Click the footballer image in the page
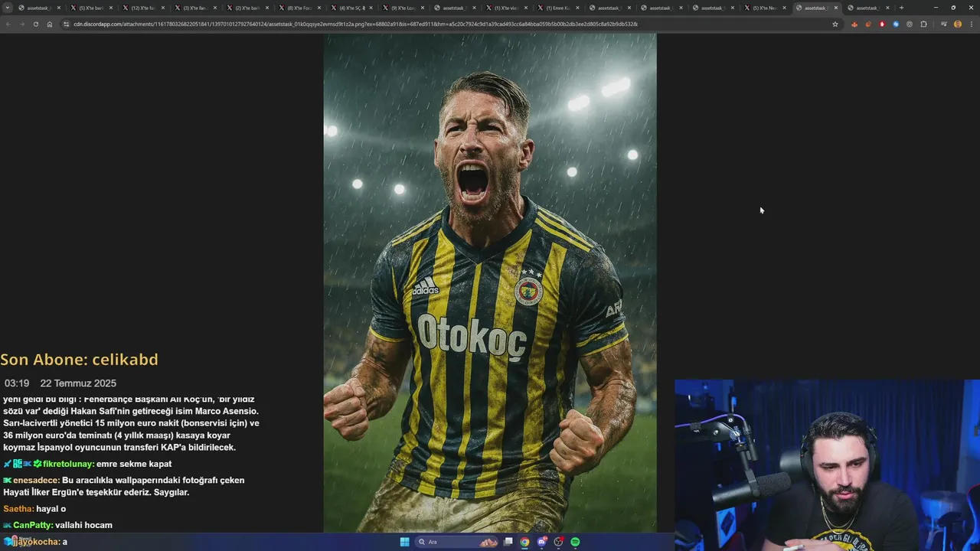980x551 pixels. (490, 282)
